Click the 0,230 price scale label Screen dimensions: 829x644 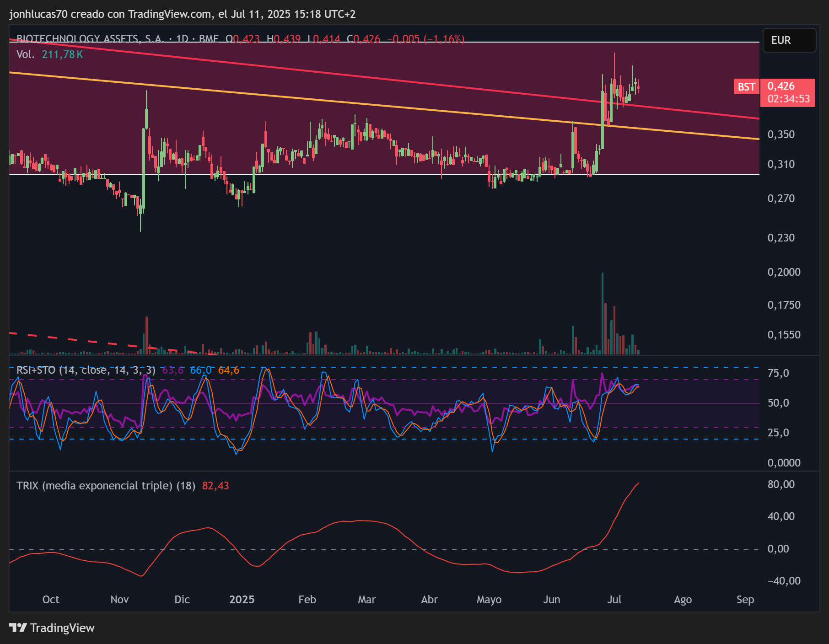(781, 238)
